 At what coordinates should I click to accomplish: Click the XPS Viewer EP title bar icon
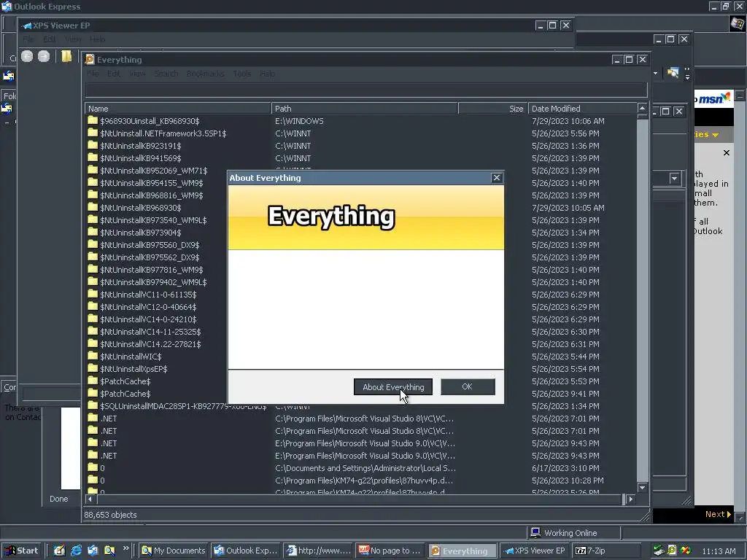pos(26,26)
